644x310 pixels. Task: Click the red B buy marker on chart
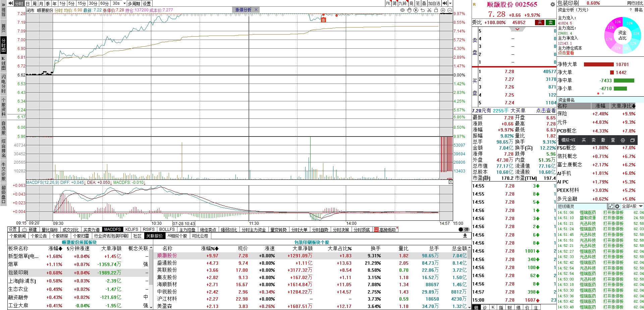pos(323,20)
